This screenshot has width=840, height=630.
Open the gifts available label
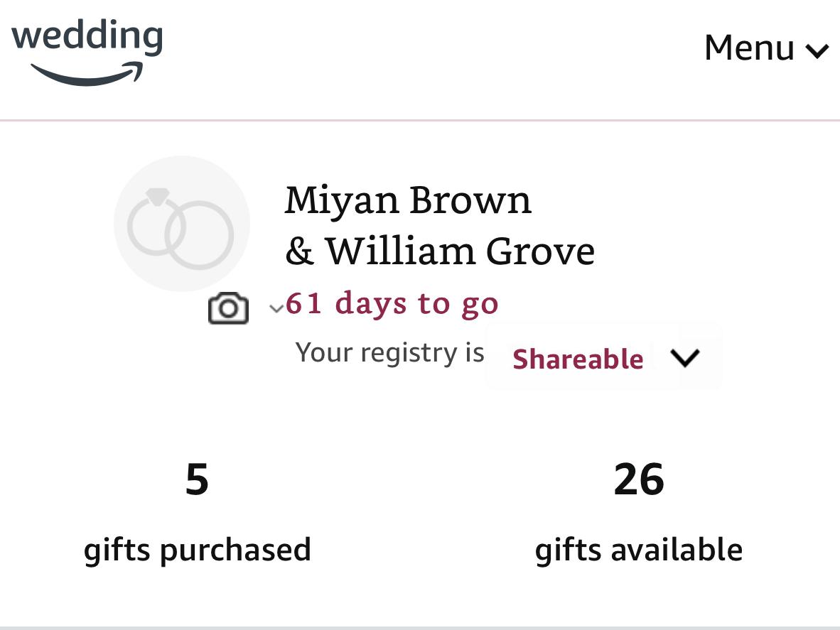tap(639, 550)
